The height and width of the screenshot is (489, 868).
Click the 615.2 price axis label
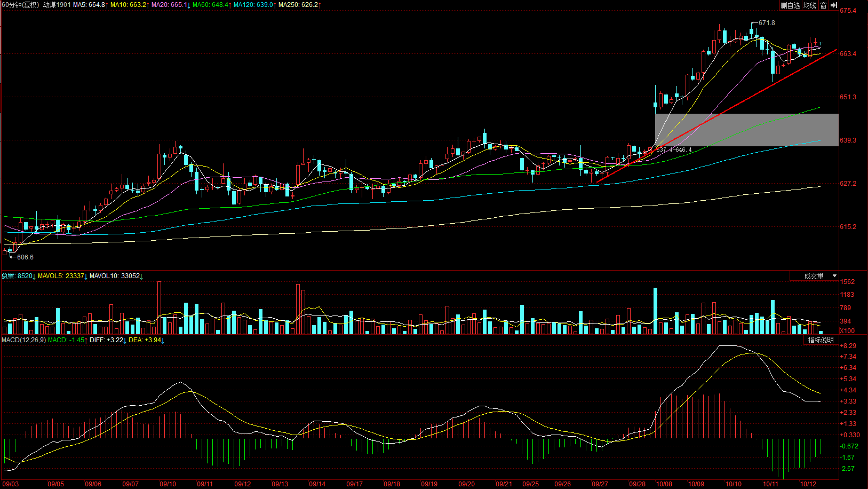coord(848,227)
